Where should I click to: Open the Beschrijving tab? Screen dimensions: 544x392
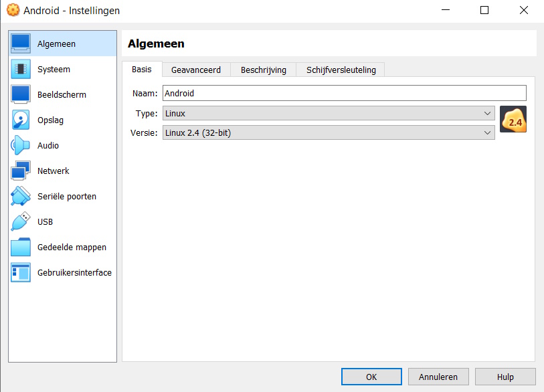[x=264, y=70]
